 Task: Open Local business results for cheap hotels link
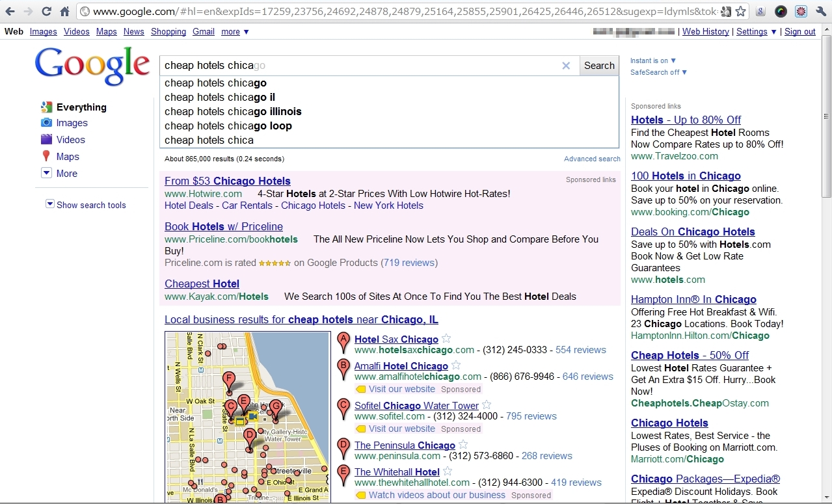[301, 319]
